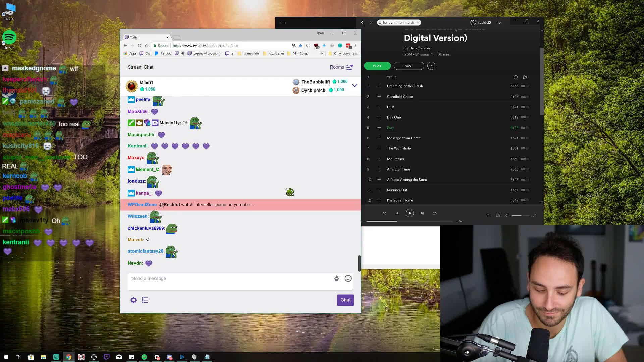Open the viewer list icon in Twitch chat
Screen dimensions: 644x362
tap(145, 300)
